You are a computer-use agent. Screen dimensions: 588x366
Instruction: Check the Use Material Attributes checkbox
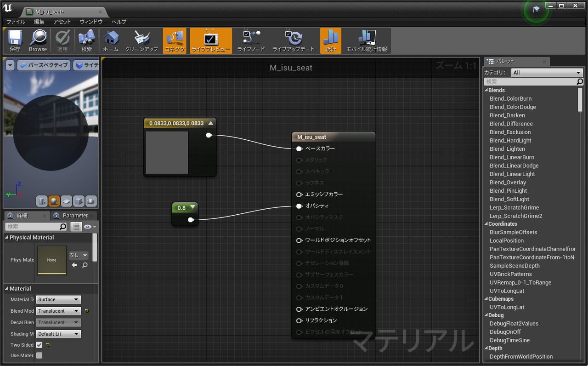(x=40, y=355)
